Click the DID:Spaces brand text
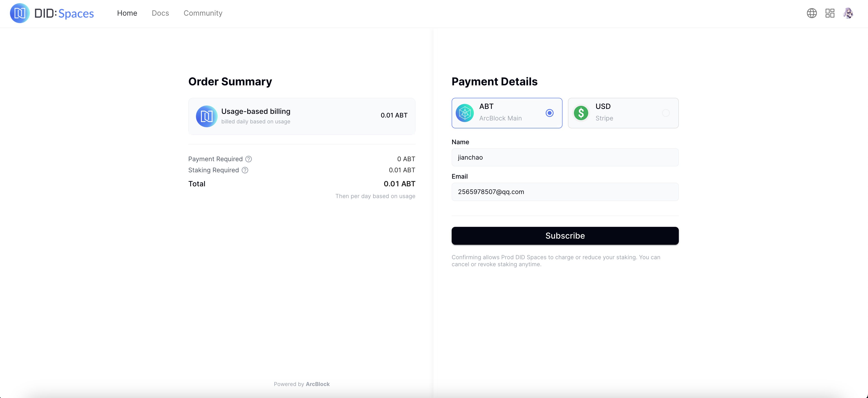This screenshot has height=398, width=868. [x=64, y=14]
